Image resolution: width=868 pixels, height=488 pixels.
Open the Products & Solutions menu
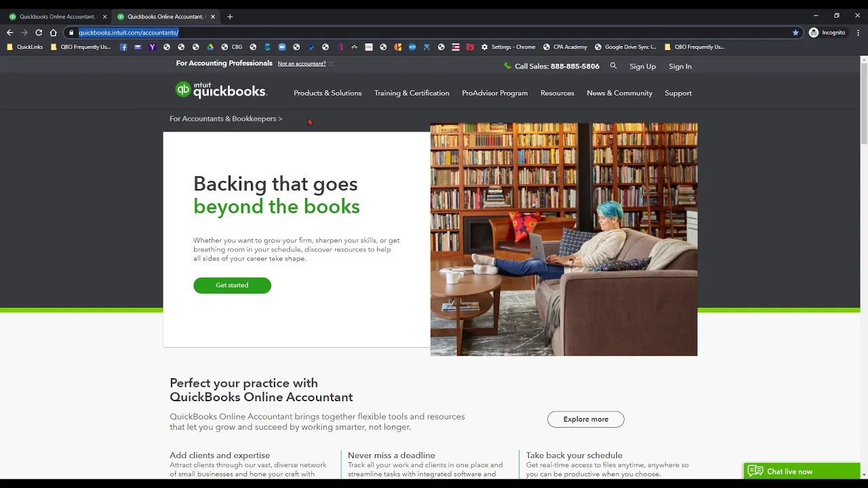(x=328, y=93)
